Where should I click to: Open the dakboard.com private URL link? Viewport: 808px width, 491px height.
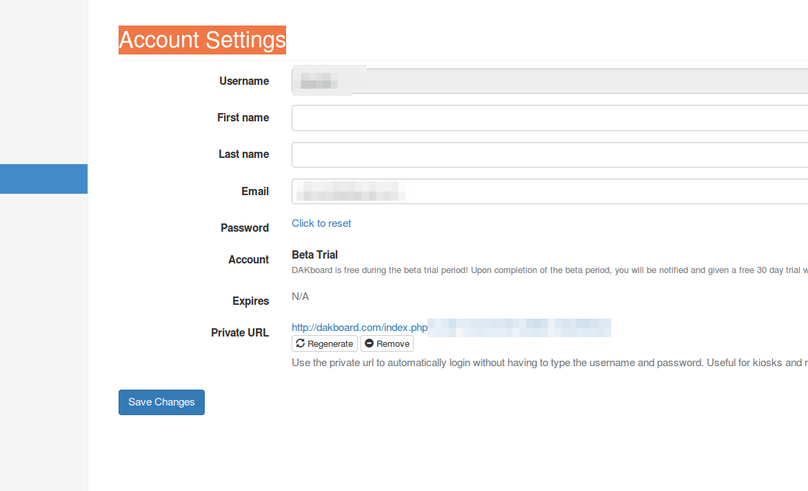point(360,327)
